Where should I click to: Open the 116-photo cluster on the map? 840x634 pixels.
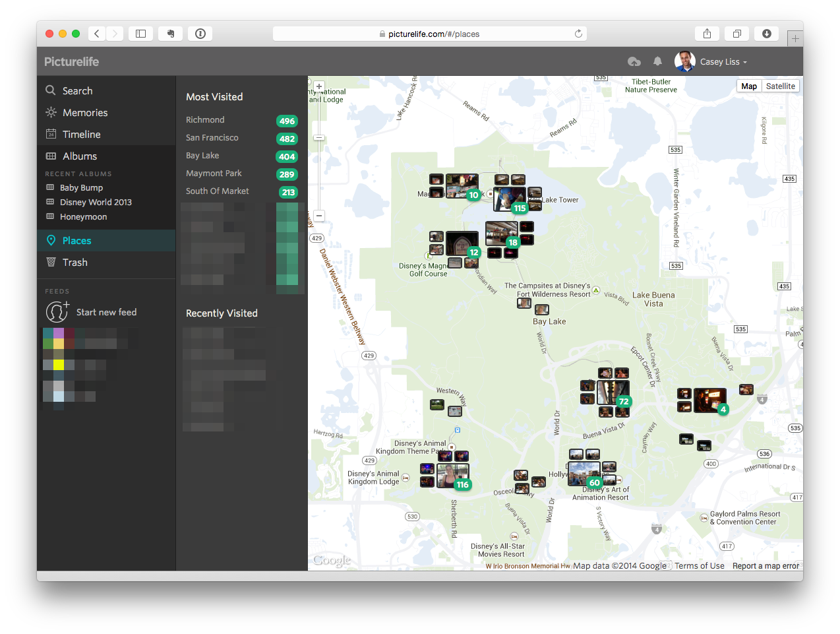tap(452, 475)
